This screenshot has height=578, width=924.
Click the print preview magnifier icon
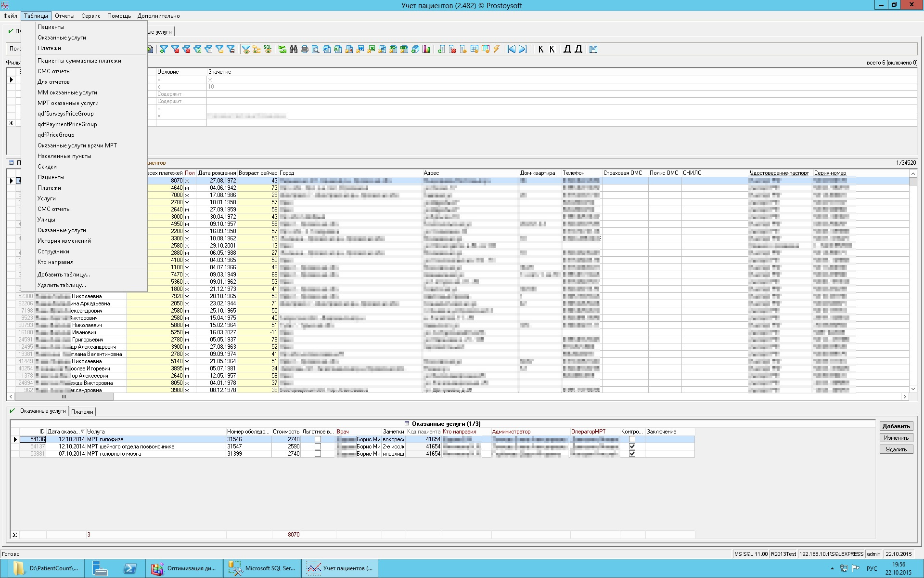[x=315, y=49]
